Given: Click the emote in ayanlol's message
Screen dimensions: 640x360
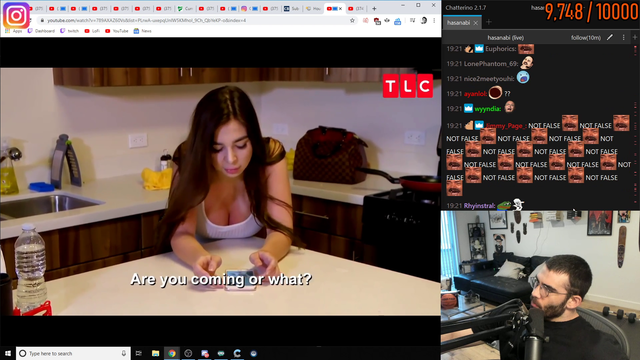Looking at the screenshot, I should (x=495, y=92).
